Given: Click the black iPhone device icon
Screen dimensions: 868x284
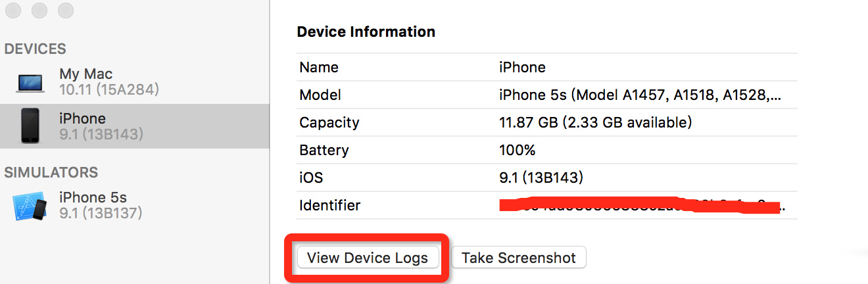Looking at the screenshot, I should coord(30,126).
